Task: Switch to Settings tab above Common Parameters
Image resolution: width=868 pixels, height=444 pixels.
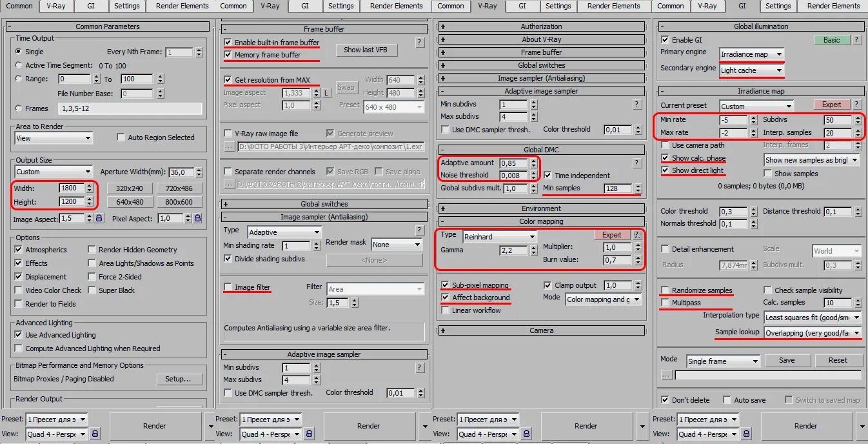Action: click(126, 6)
